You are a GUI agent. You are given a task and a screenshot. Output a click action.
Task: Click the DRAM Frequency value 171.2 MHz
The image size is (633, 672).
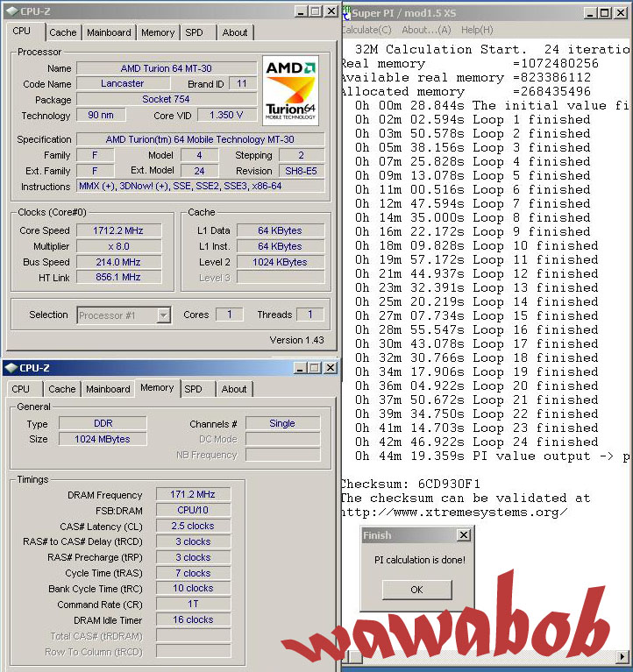click(193, 494)
